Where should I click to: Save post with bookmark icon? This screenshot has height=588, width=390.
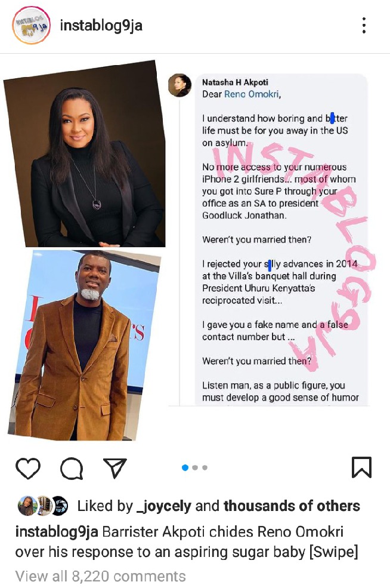[x=361, y=467]
